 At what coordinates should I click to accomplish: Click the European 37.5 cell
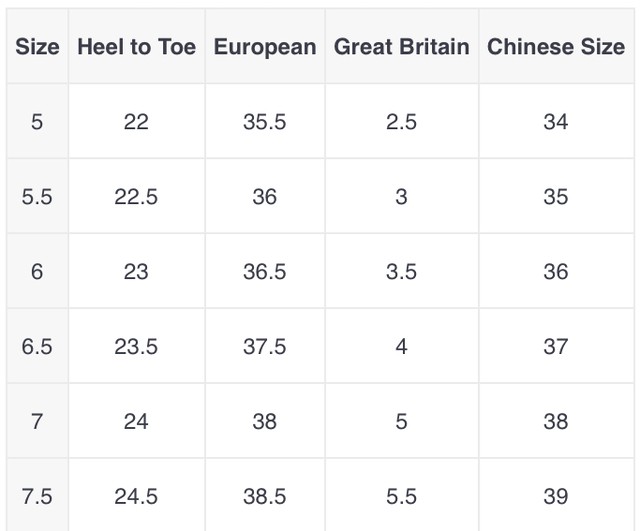(x=265, y=346)
